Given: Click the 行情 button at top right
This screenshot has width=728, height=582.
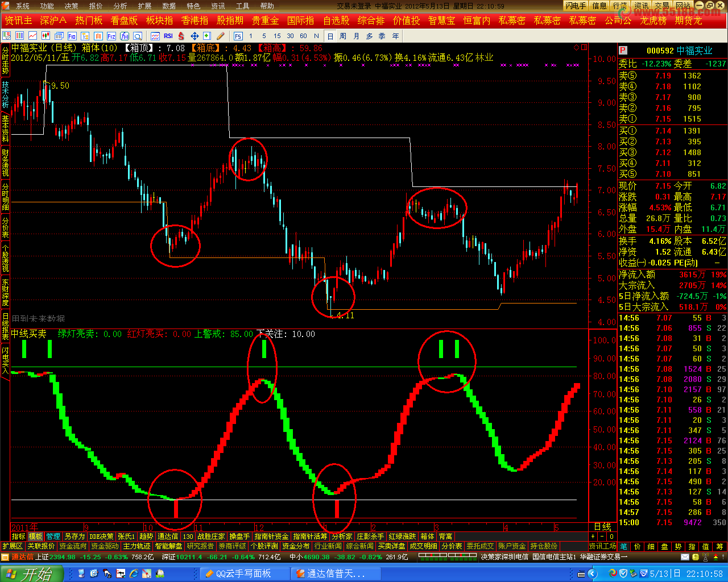Looking at the screenshot, I should [x=620, y=6].
